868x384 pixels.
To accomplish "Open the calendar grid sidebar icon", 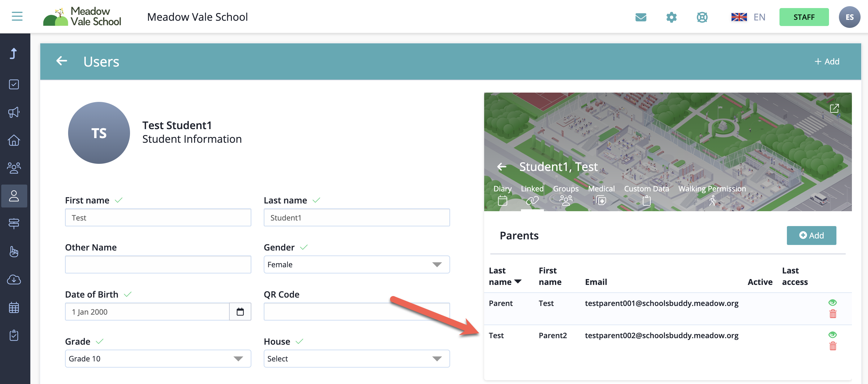I will pos(14,308).
